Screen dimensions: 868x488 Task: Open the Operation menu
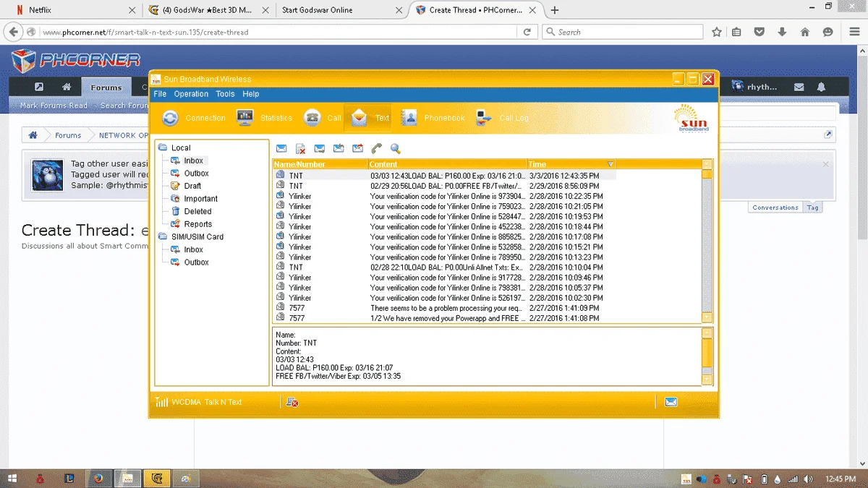(191, 94)
